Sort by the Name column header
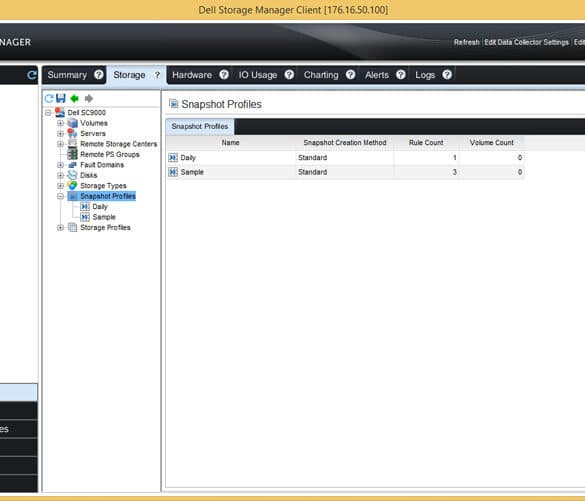 [231, 143]
